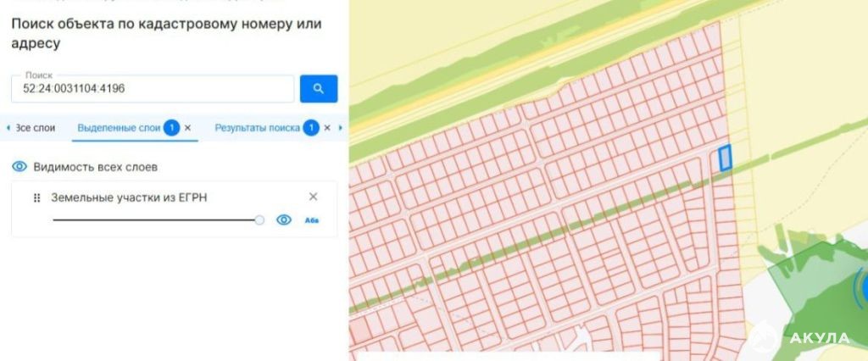This screenshot has height=361, width=868.
Task: Grab the layer drag handle dots icon
Action: [x=37, y=197]
